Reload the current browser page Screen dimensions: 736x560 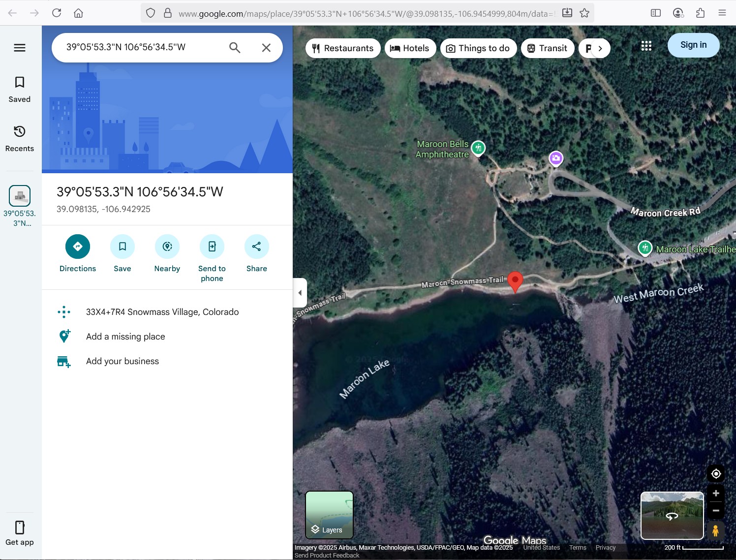[x=57, y=13]
